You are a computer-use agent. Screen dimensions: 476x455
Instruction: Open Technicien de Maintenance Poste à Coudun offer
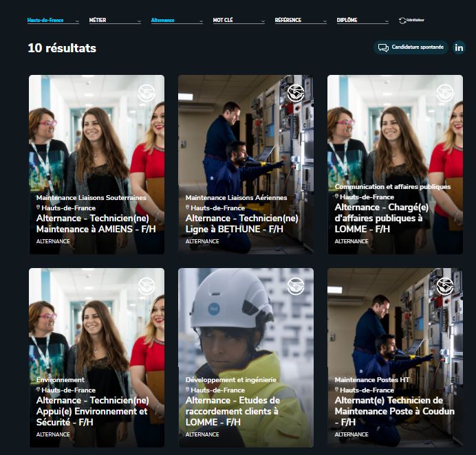click(395, 411)
